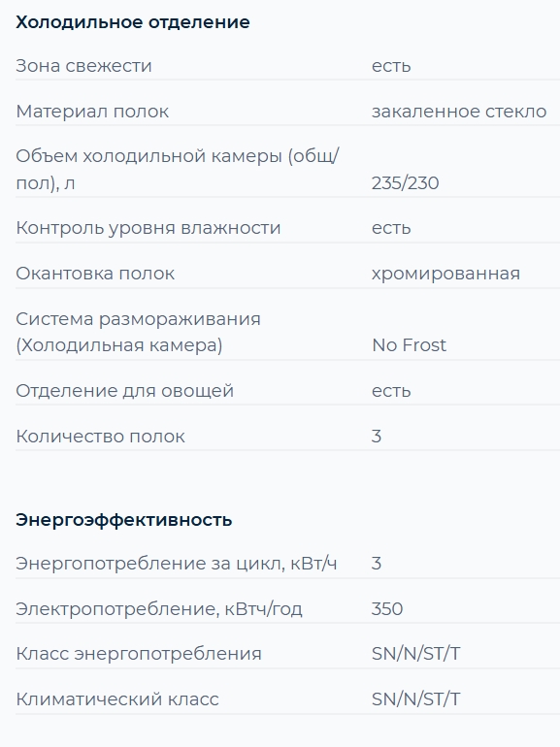Click the 'Контроль уровня влажности' label
The width and height of the screenshot is (560, 747).
click(x=148, y=228)
